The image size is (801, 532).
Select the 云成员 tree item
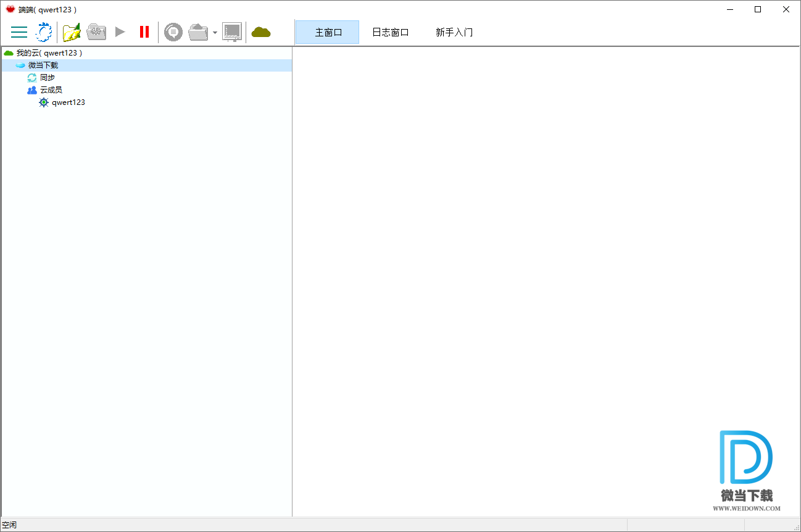click(51, 90)
